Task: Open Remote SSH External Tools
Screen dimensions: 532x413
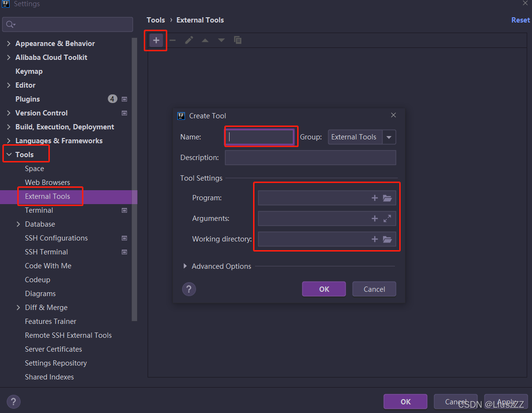Action: click(68, 335)
